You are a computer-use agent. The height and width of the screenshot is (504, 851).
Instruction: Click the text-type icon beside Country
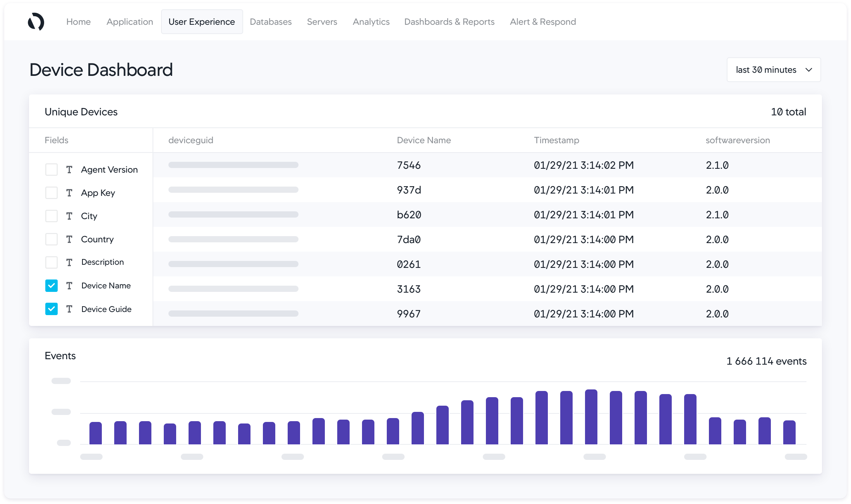[x=69, y=239]
